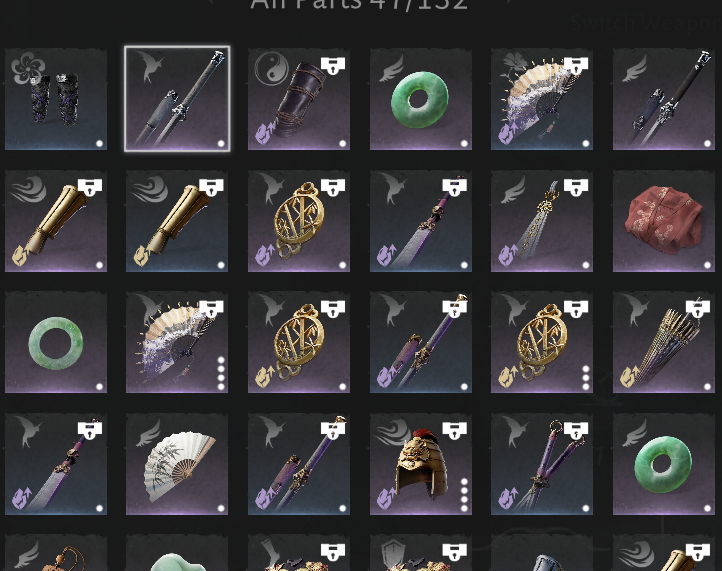Click the All Parts 47/132 header

coord(359,5)
